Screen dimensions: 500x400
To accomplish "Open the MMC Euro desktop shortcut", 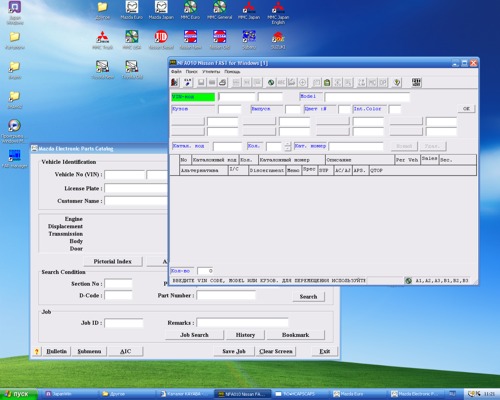I will [x=190, y=10].
